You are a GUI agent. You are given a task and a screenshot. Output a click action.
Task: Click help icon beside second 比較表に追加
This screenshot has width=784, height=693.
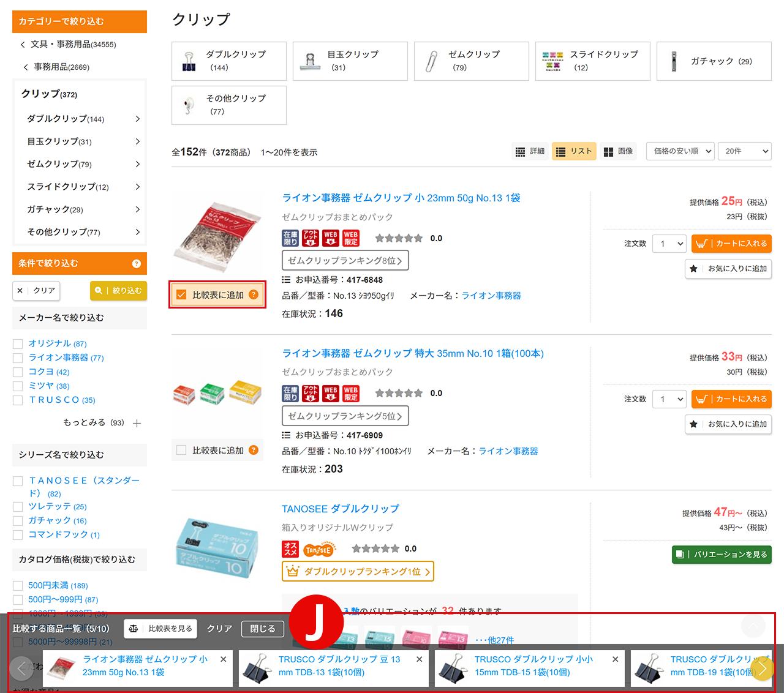[254, 451]
